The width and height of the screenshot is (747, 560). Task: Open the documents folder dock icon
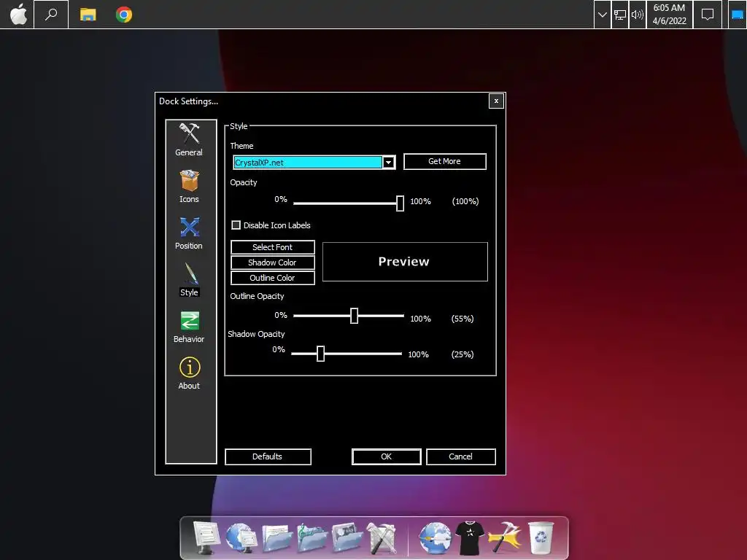click(276, 537)
